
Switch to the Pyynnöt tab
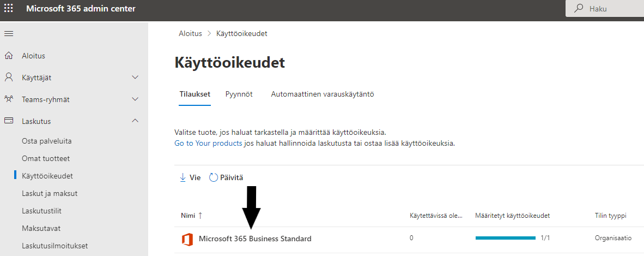pos(239,94)
